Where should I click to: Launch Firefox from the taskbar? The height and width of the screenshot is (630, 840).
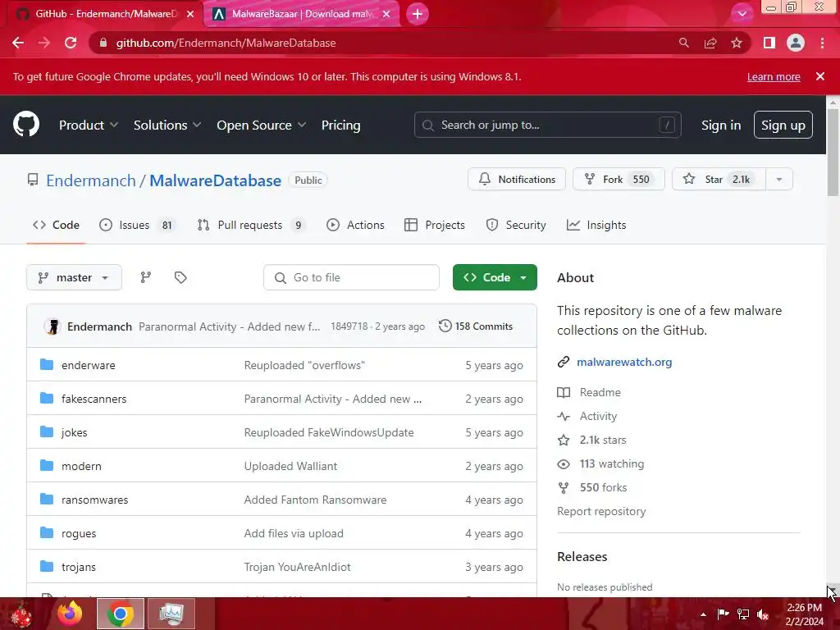click(x=71, y=614)
